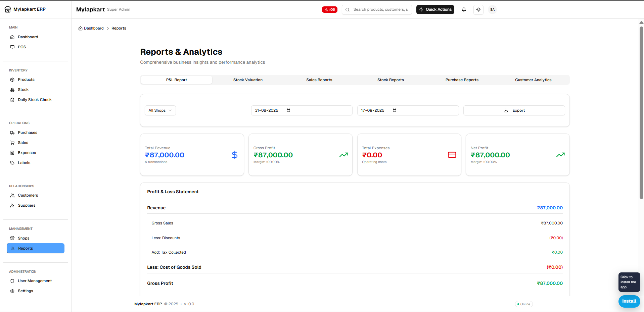Open the start date picker showing 31-08-2025
The height and width of the screenshot is (312, 644).
tap(288, 110)
